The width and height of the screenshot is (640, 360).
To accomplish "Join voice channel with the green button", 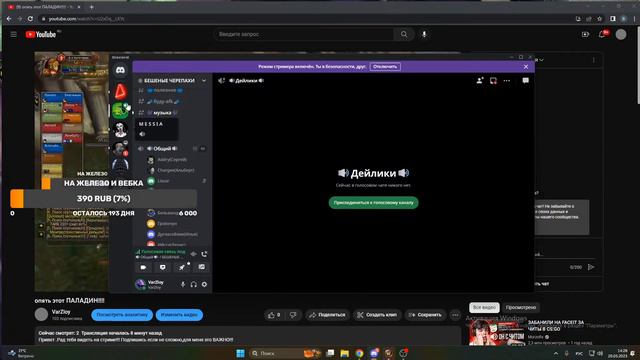I will point(373,202).
